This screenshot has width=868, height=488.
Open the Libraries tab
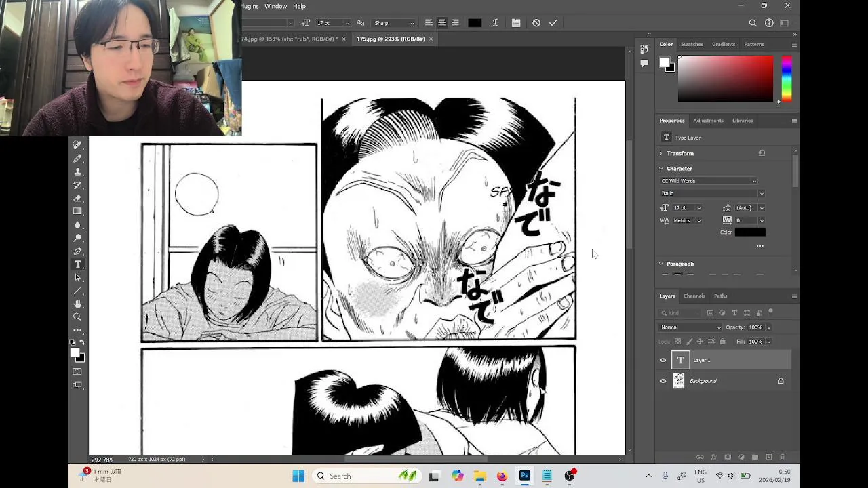(743, 121)
